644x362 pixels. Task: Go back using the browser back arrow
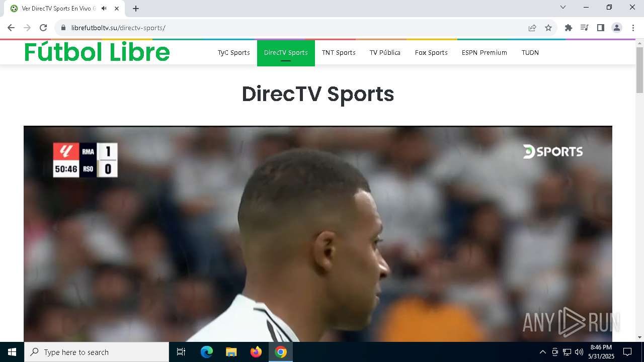(x=11, y=28)
